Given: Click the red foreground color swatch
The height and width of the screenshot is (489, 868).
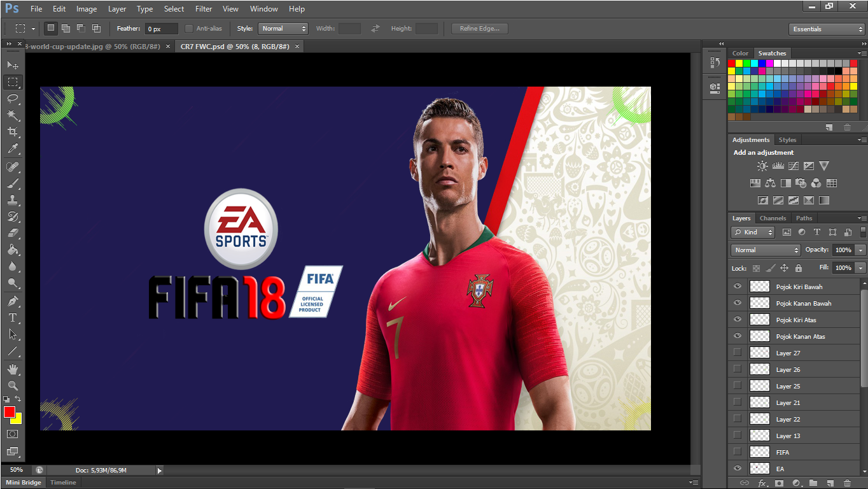Looking at the screenshot, I should 9,412.
